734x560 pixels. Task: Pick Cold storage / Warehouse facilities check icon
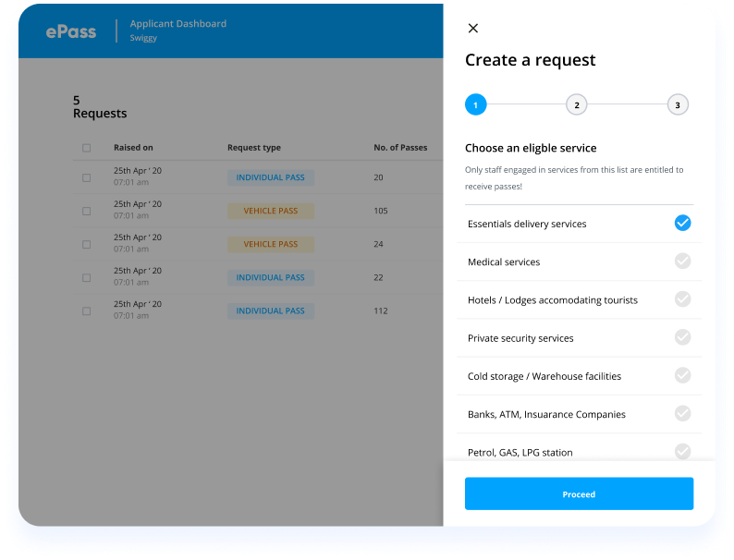point(682,375)
